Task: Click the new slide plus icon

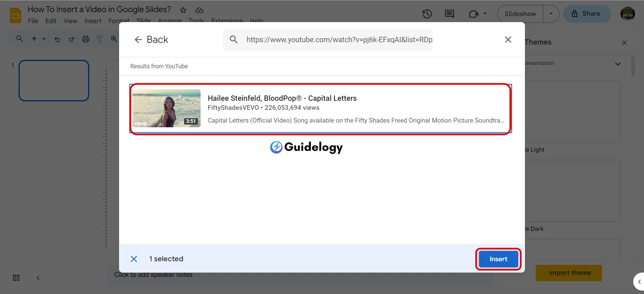Action: click(x=34, y=39)
